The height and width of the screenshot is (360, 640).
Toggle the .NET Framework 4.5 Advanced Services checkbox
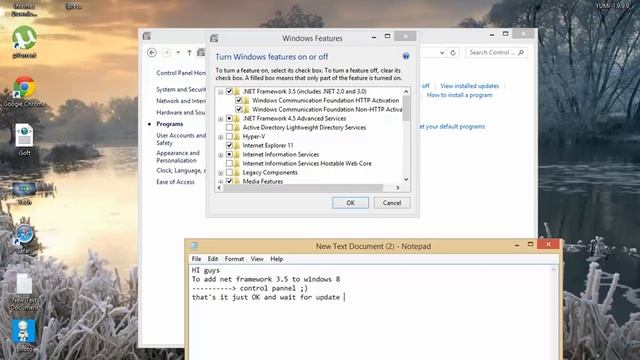click(x=229, y=118)
